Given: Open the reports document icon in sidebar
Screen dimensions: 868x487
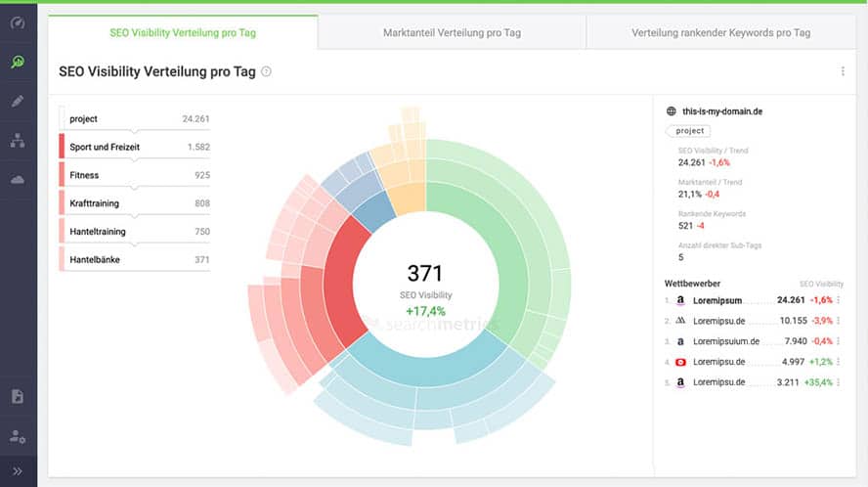Looking at the screenshot, I should point(18,396).
